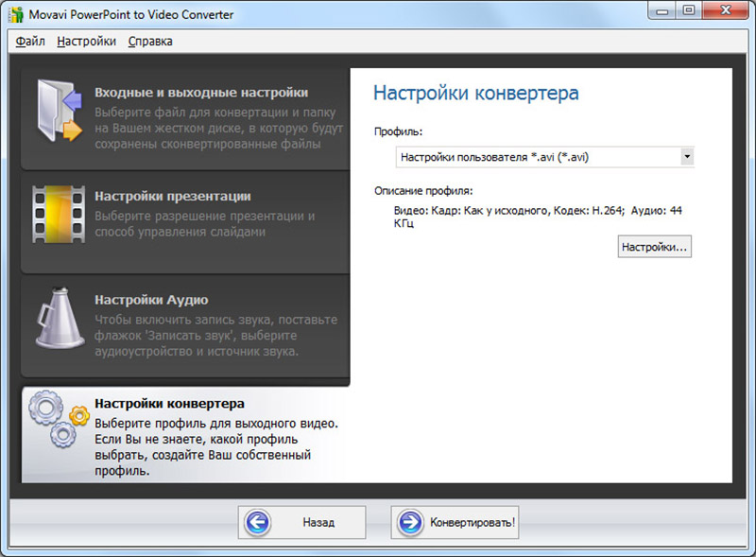This screenshot has height=557, width=756.
Task: Open the Справка menu
Action: pyautogui.click(x=150, y=42)
